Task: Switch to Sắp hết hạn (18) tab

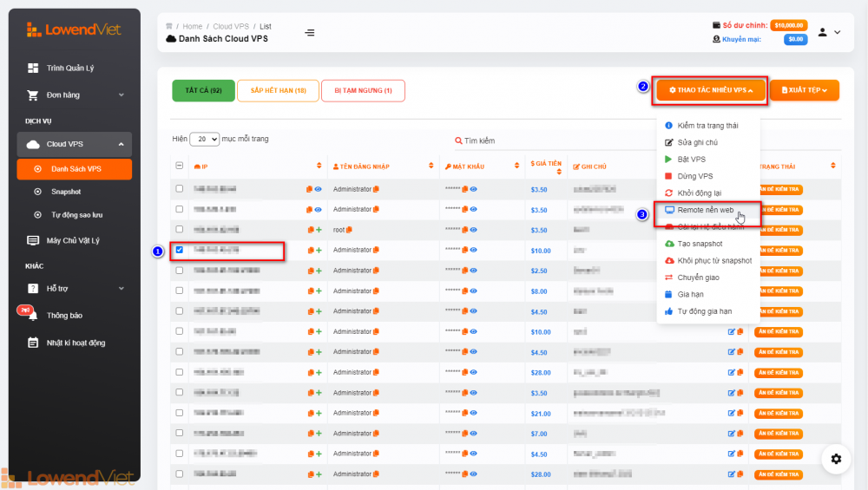Action: click(278, 91)
